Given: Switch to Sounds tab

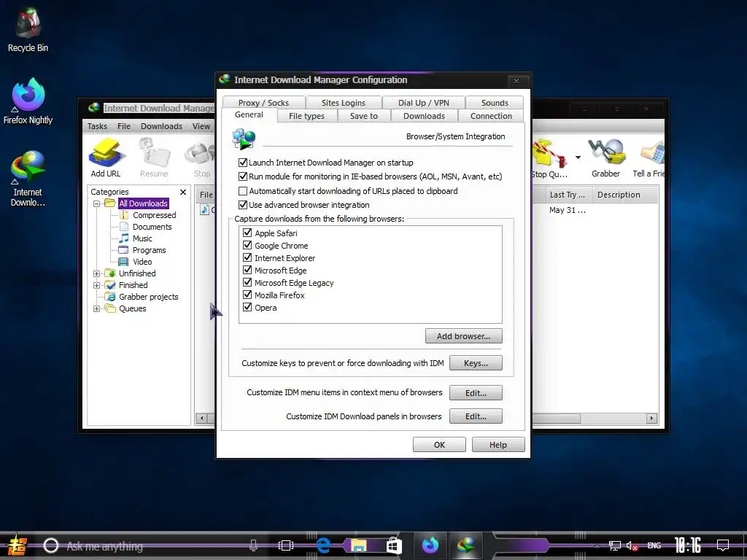Looking at the screenshot, I should click(495, 103).
